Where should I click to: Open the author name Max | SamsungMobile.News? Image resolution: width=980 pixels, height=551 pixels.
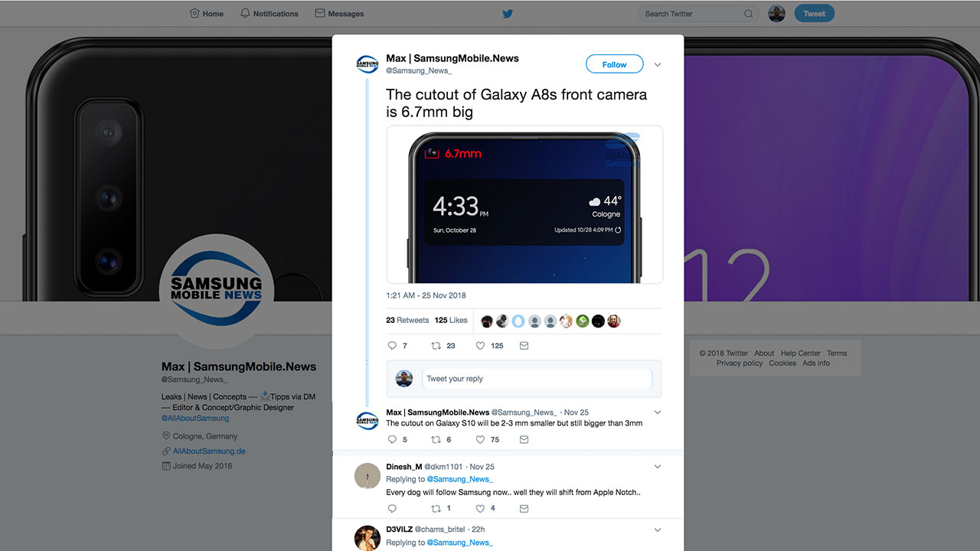click(x=452, y=58)
